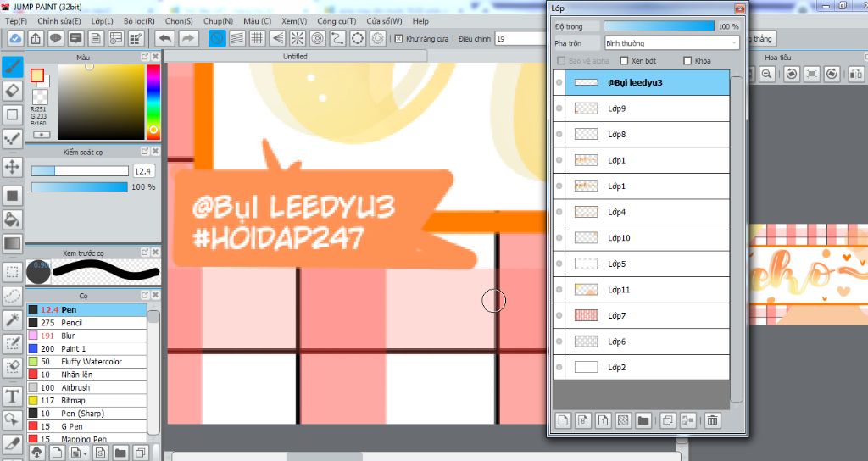Image resolution: width=868 pixels, height=461 pixels.
Task: Open Help menu
Action: click(420, 21)
